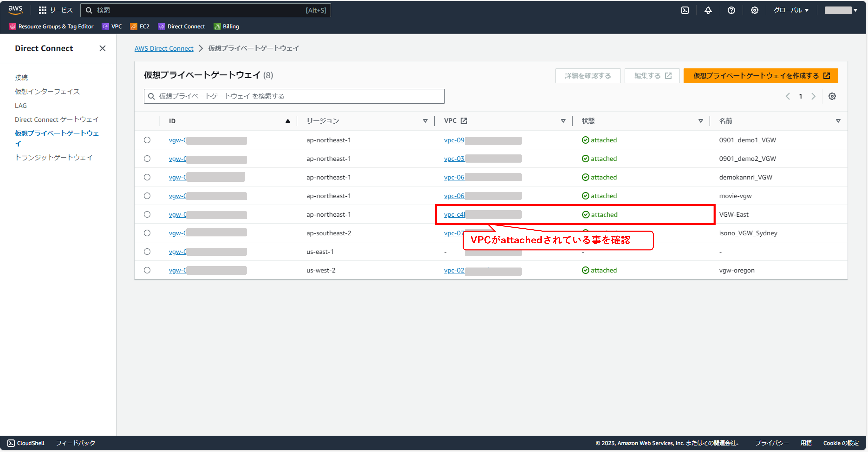Viewport: 868px width, 452px height.
Task: Close the Direct Connect side panel
Action: click(102, 49)
